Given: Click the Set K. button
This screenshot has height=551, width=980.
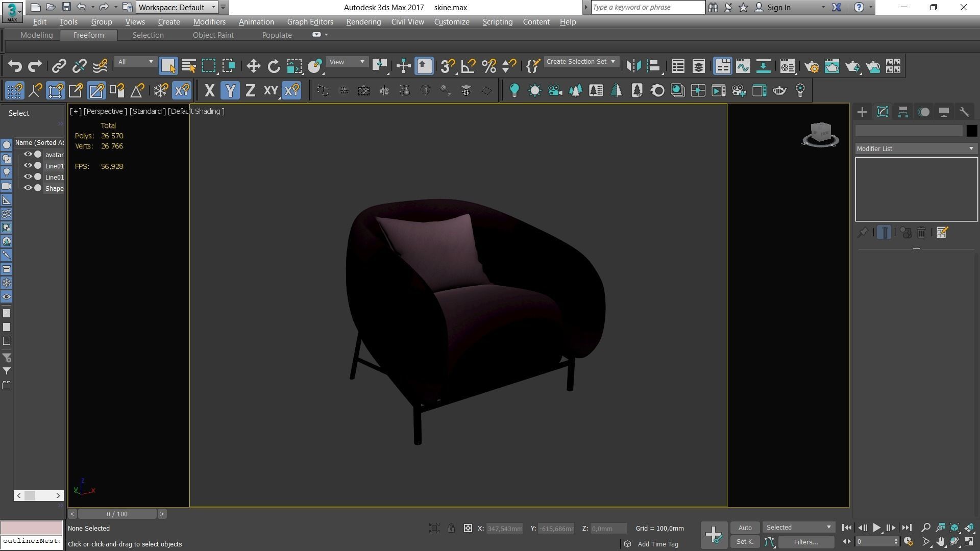Looking at the screenshot, I should [x=745, y=542].
